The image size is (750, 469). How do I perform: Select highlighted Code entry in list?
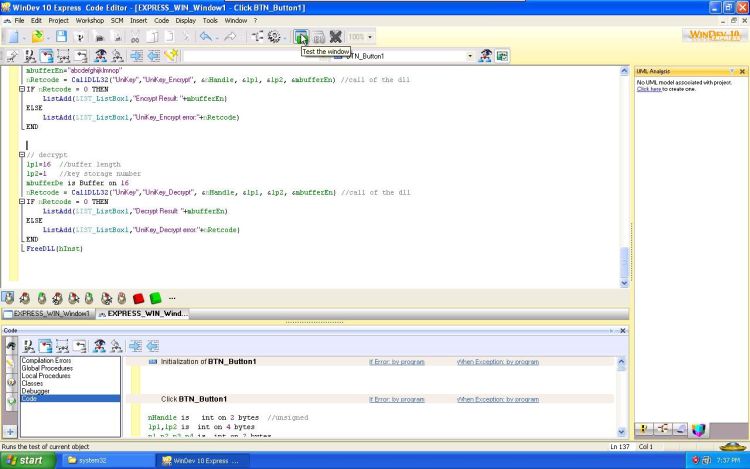point(70,398)
